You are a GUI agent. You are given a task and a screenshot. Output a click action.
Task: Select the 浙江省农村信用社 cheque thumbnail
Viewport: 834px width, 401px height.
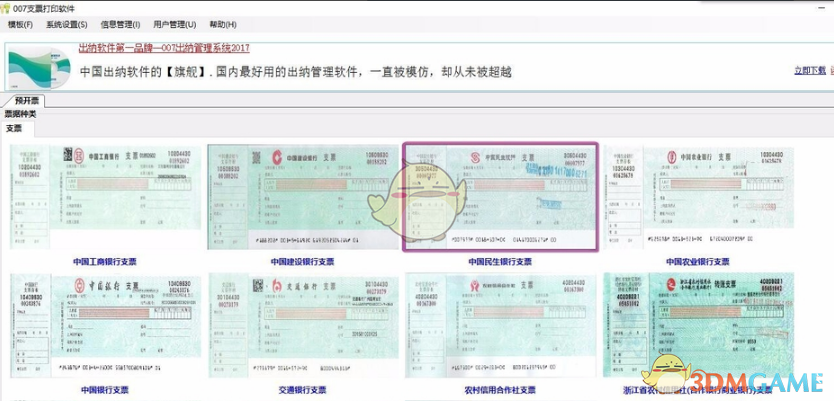coord(699,325)
